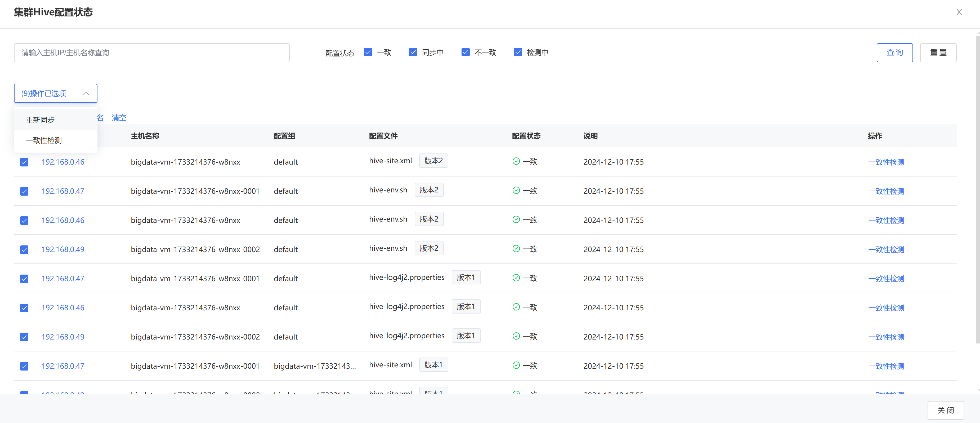Viewport: 980px width, 423px height.
Task: Choose 一致性检测 from the operations menu
Action: [56, 140]
